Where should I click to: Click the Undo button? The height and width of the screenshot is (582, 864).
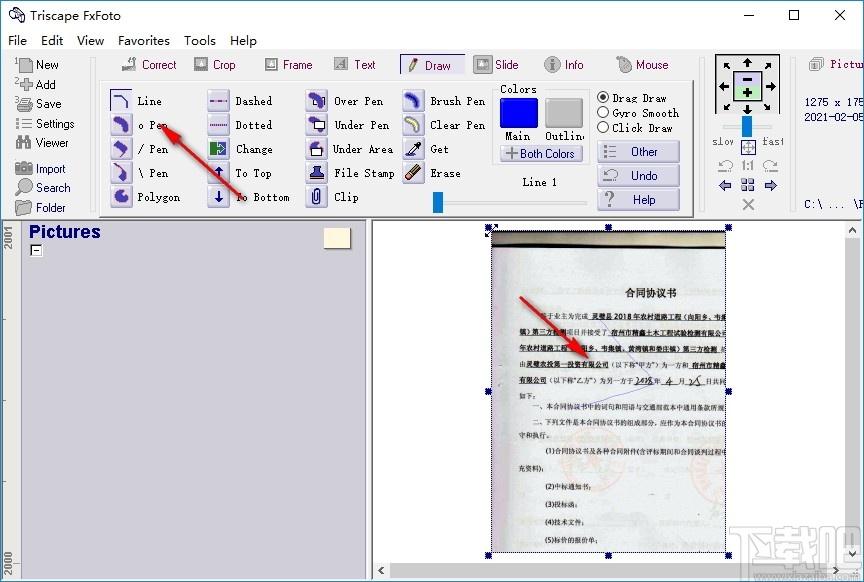[x=638, y=176]
